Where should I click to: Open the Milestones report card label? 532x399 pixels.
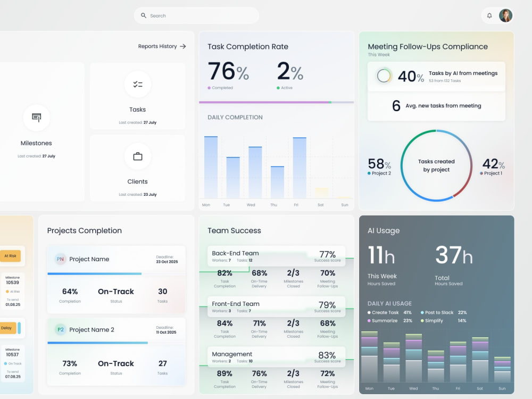[x=36, y=143]
